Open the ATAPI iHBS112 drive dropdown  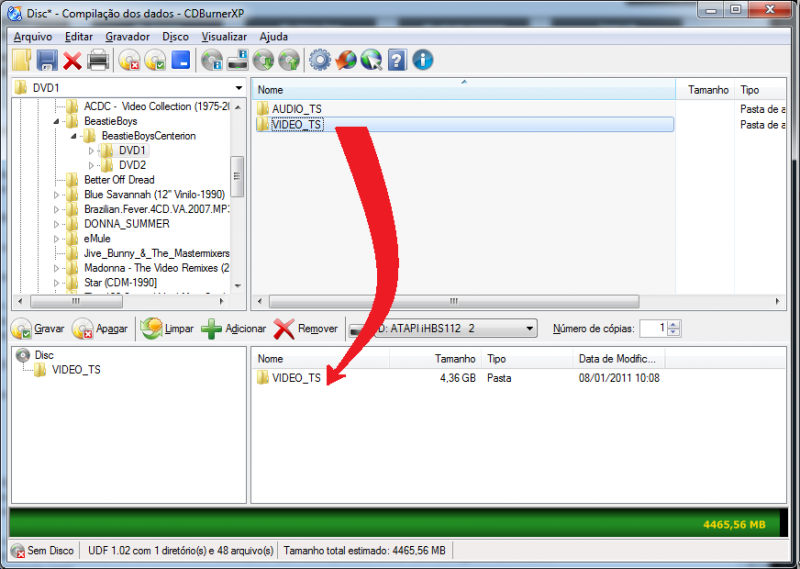click(x=530, y=328)
